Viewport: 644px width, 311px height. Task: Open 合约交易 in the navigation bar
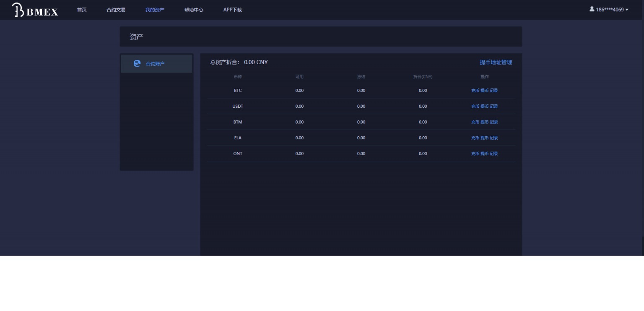click(x=116, y=10)
